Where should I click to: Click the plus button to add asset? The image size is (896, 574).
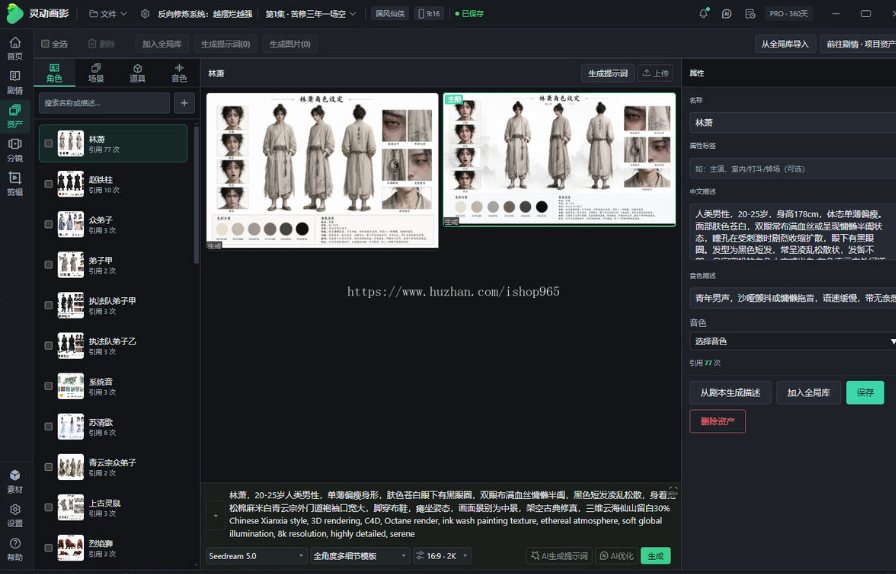tap(184, 103)
